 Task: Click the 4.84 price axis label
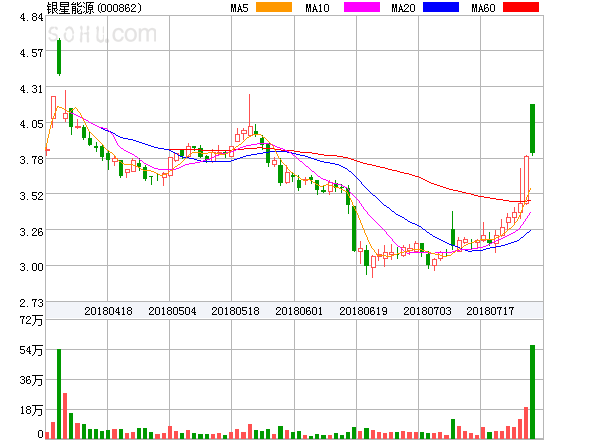tap(31, 17)
